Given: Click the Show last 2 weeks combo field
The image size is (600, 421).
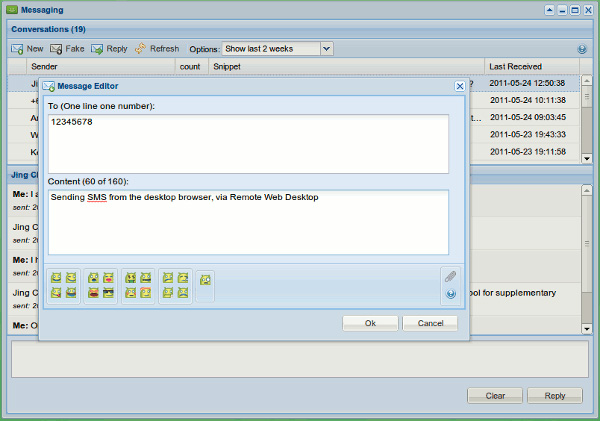Looking at the screenshot, I should tap(271, 49).
